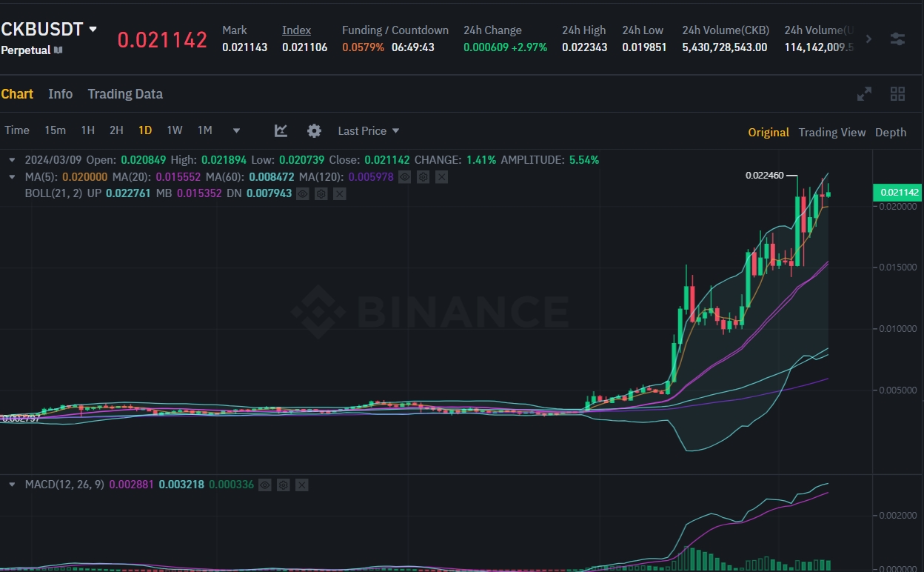The width and height of the screenshot is (924, 572).
Task: Open MA indicator settings gear
Action: pos(423,177)
